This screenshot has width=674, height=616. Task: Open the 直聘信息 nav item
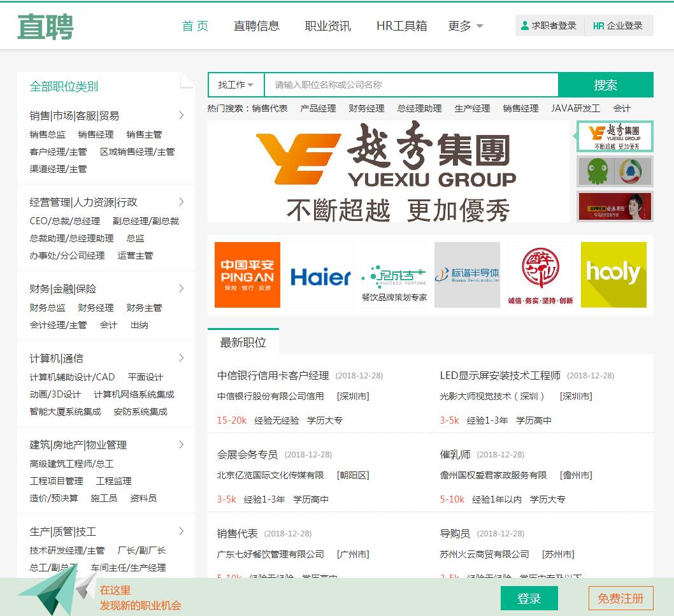[256, 26]
